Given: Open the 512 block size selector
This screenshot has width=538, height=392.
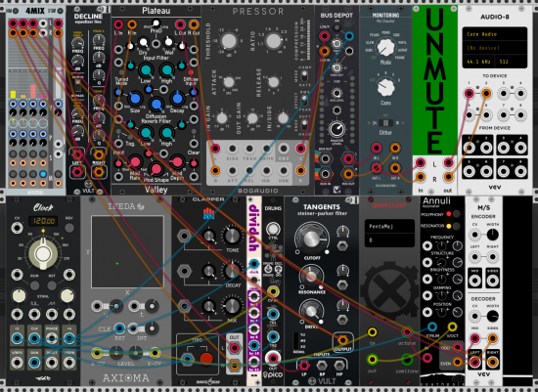Looking at the screenshot, I should pos(511,62).
